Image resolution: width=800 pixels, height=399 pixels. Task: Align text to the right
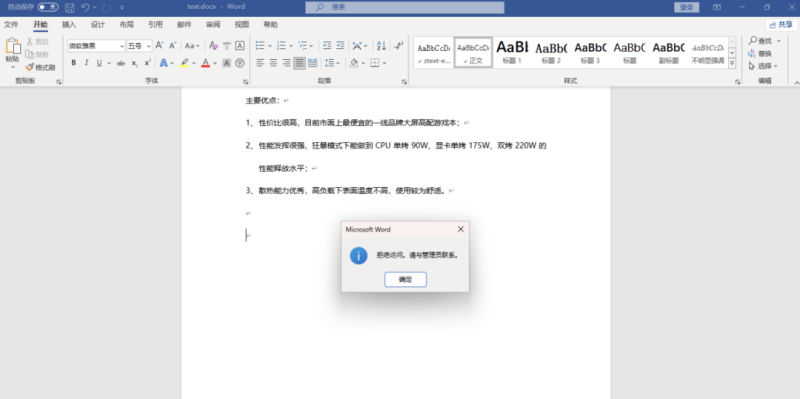tap(286, 63)
